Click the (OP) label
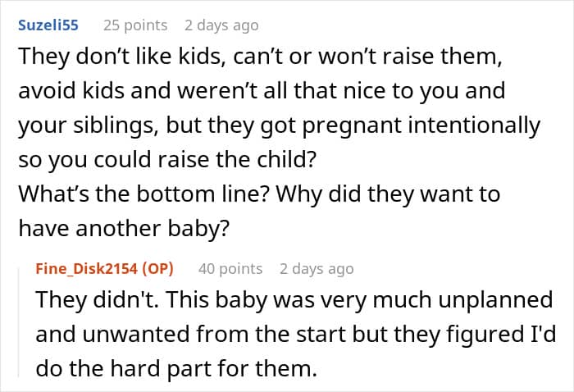Image resolution: width=574 pixels, height=392 pixels. point(162,268)
